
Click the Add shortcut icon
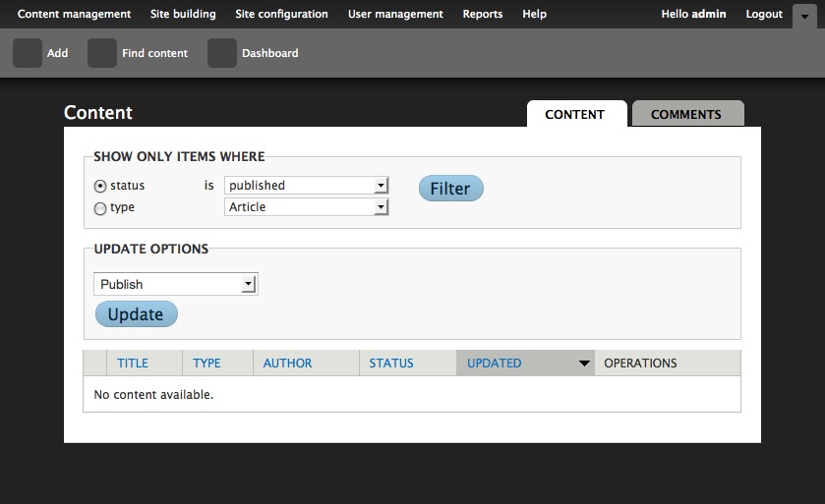click(28, 53)
